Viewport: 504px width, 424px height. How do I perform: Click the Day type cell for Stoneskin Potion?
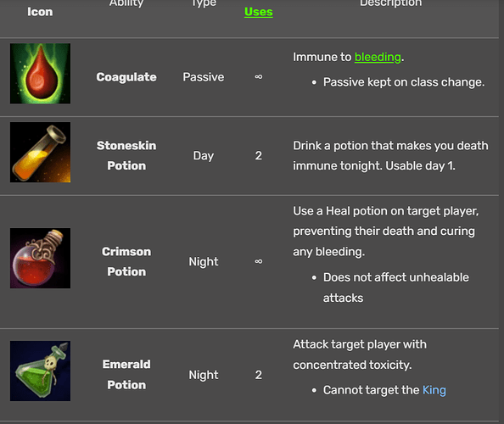[204, 156]
